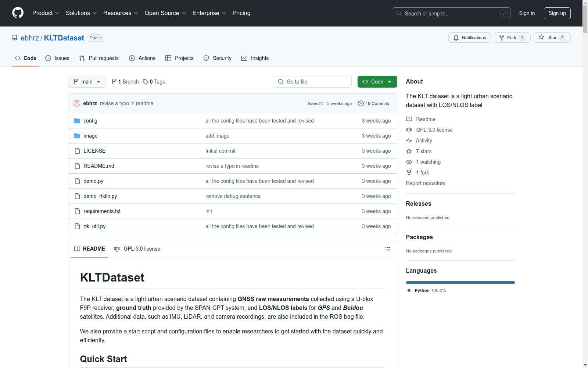Expand the Resources menu
This screenshot has height=368, width=588.
point(121,13)
